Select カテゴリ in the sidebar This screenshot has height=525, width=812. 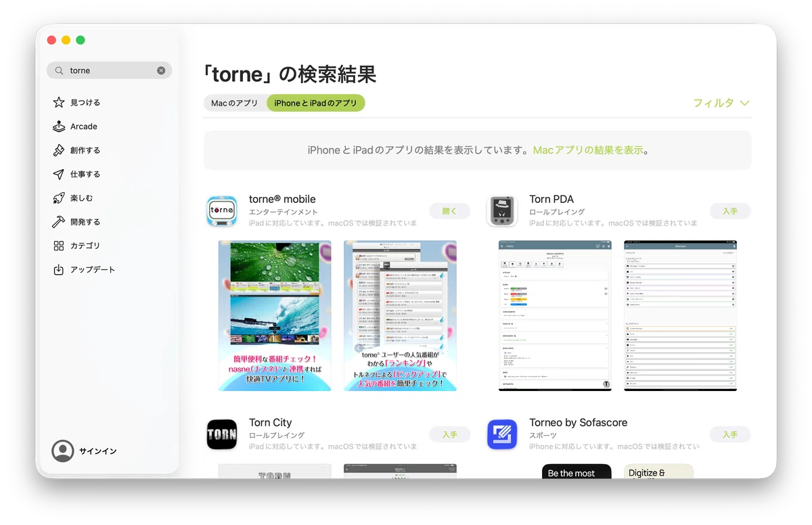110,246
